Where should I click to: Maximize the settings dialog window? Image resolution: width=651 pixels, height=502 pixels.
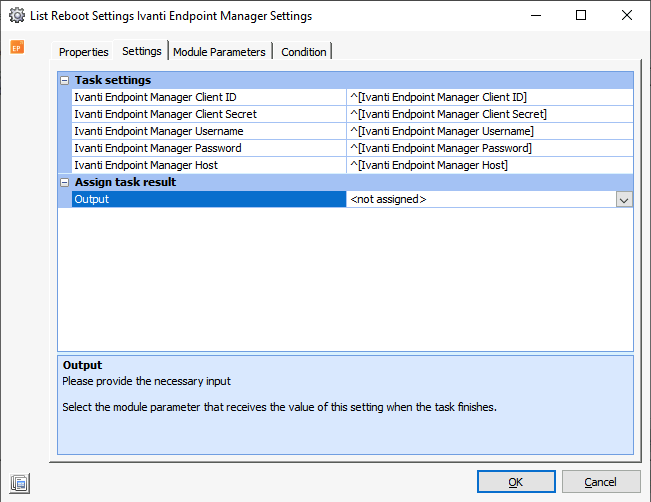[x=581, y=15]
